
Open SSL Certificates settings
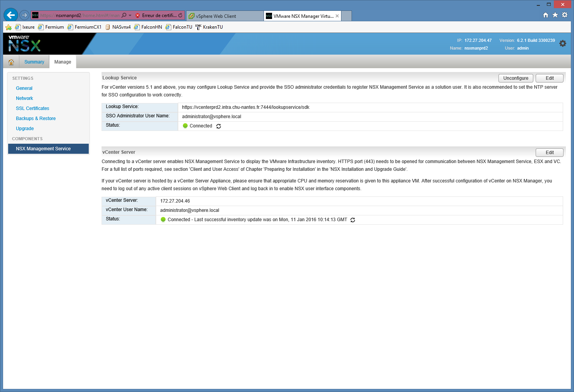33,108
